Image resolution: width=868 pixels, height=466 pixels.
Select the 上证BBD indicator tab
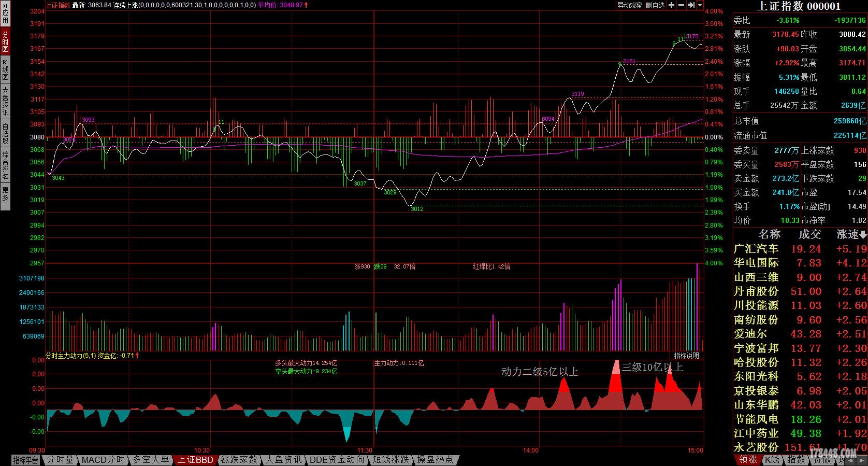[195, 460]
